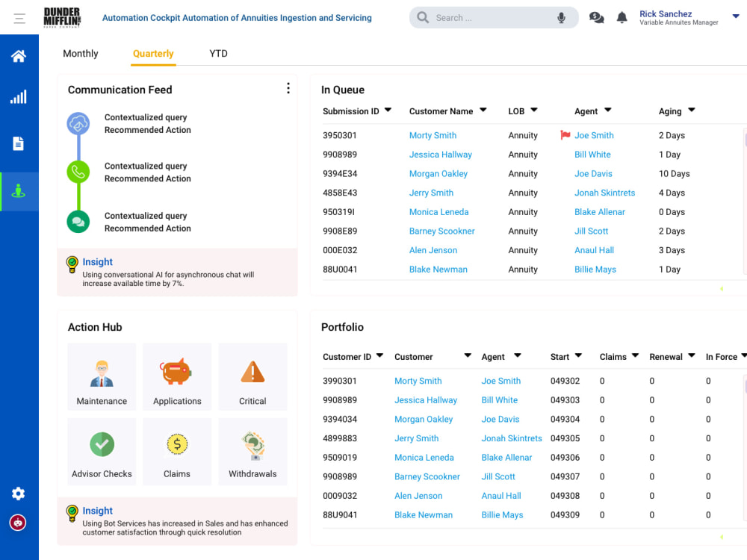
Task: Select submission ID 9394E34
Action: coord(340,174)
